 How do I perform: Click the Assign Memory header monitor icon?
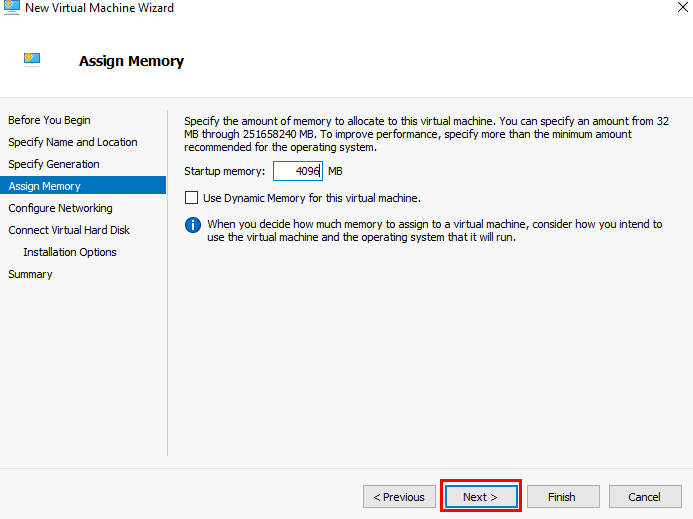[32, 59]
